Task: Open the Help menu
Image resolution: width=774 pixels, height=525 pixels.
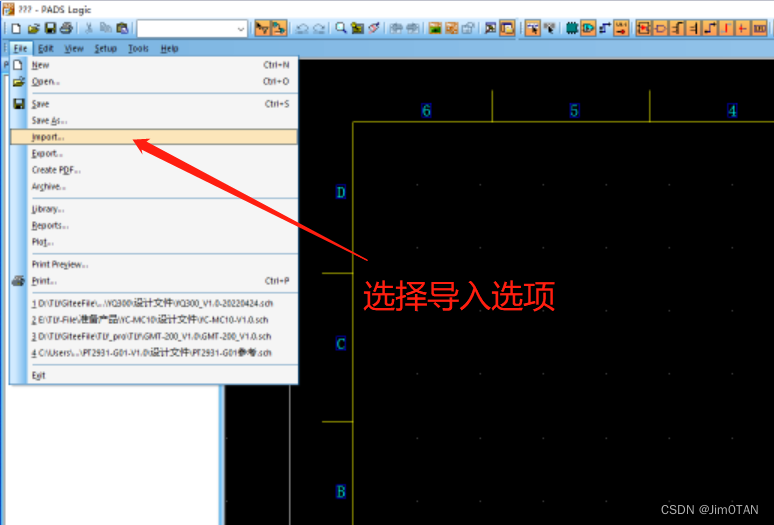Action: click(x=169, y=48)
